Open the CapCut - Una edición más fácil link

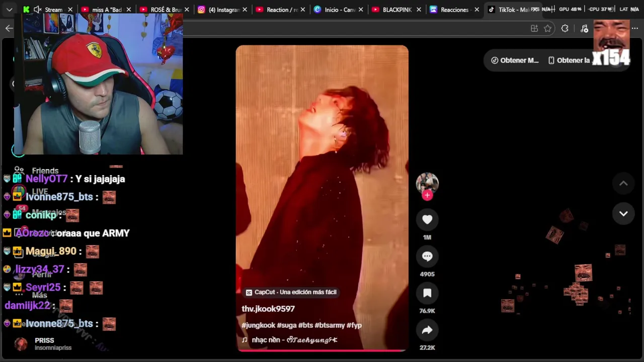pyautogui.click(x=291, y=292)
